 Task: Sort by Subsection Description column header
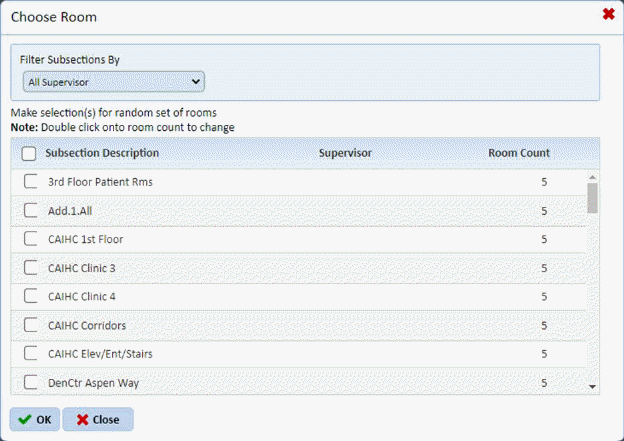point(102,154)
